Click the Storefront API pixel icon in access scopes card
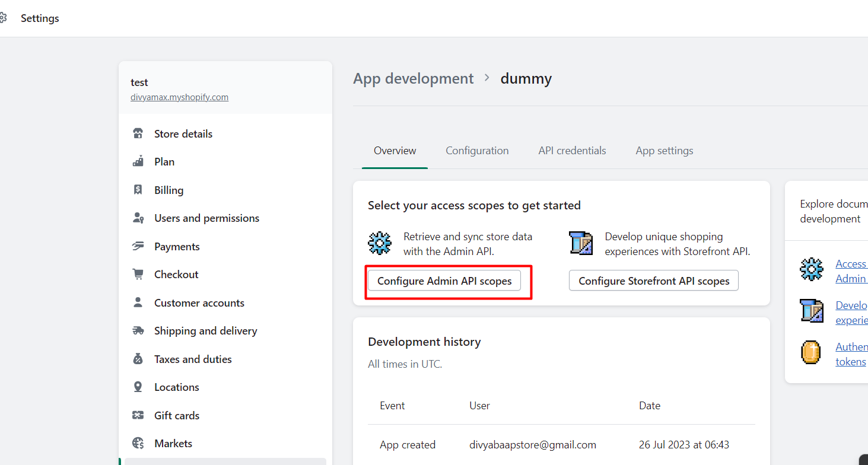The width and height of the screenshot is (868, 465). [580, 243]
